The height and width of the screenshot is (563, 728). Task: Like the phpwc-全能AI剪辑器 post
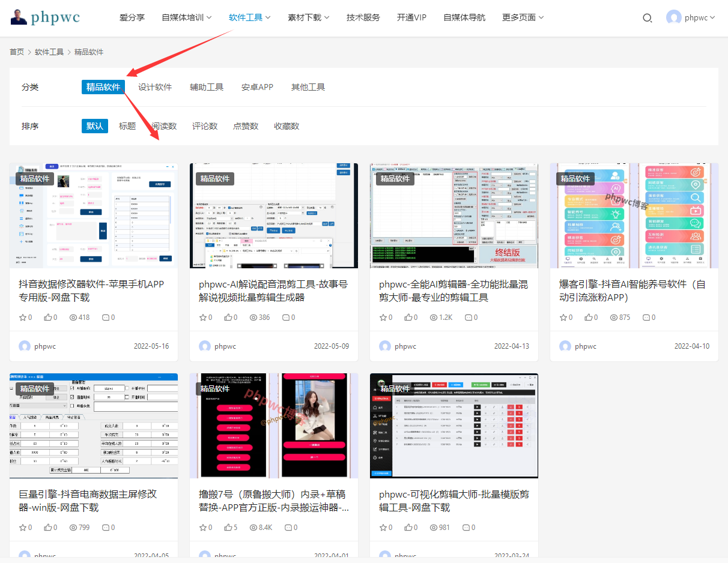pyautogui.click(x=408, y=318)
